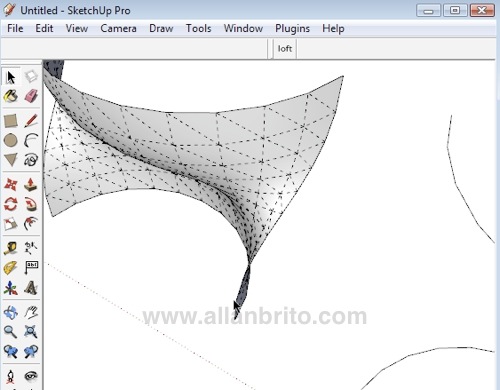Image resolution: width=500 pixels, height=390 pixels.
Task: Minimize the SketchUp Pro window
Action: 429,11
